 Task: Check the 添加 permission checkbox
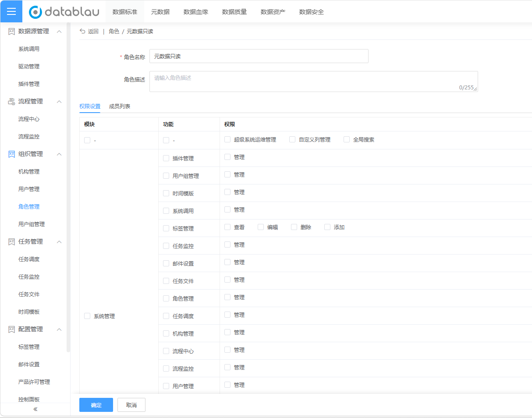[x=327, y=227]
